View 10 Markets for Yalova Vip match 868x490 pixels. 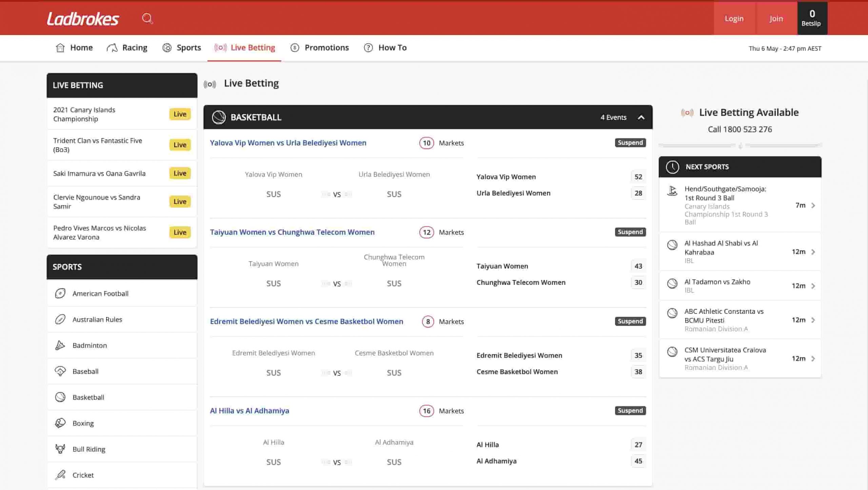coord(441,143)
